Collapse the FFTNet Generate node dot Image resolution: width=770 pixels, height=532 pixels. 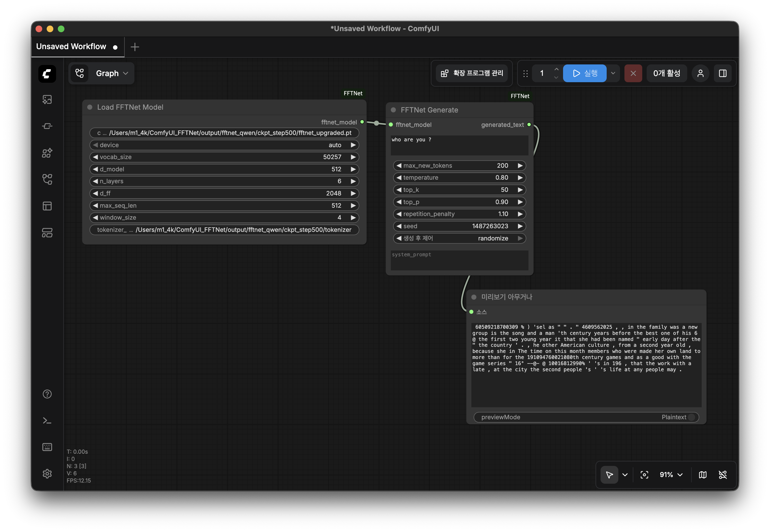tap(393, 110)
